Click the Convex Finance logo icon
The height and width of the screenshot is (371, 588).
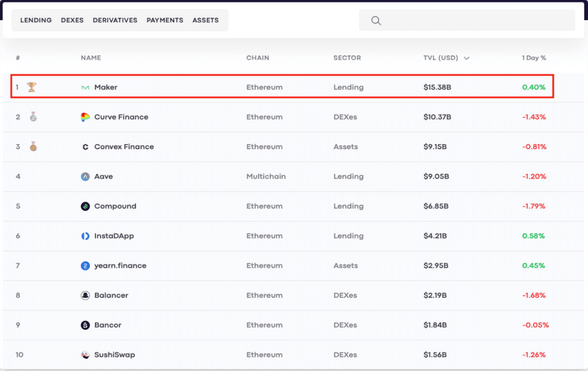pos(85,146)
